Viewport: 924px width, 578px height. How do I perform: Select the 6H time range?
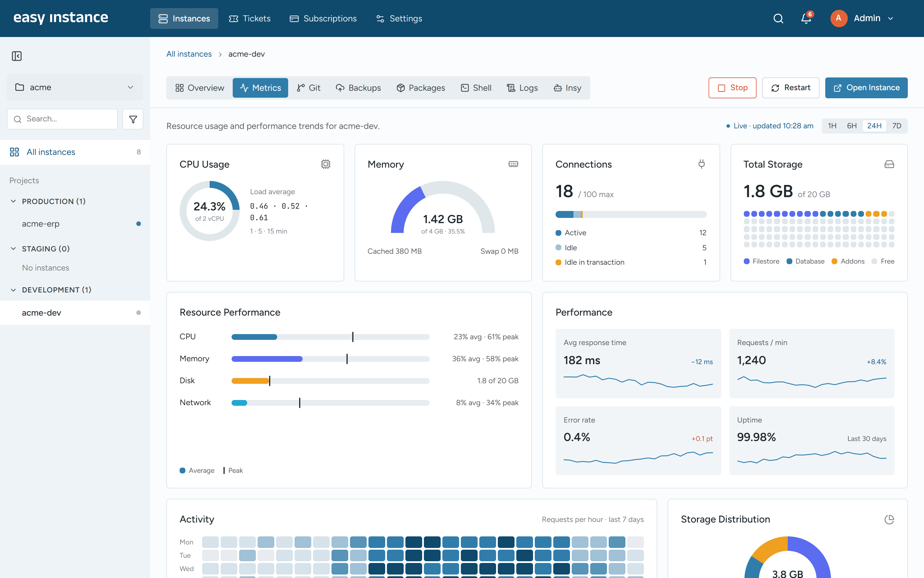tap(852, 126)
